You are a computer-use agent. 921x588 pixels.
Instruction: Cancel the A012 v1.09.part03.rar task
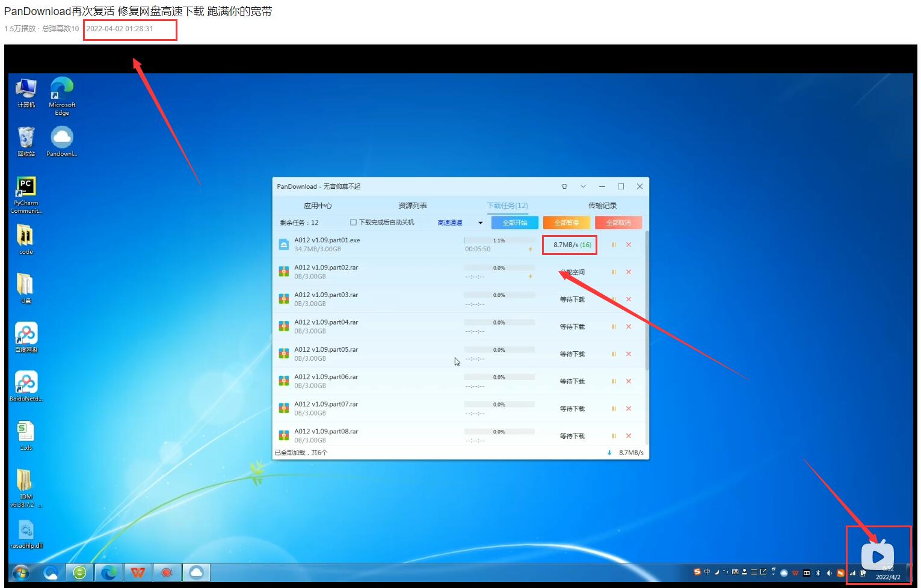(629, 299)
